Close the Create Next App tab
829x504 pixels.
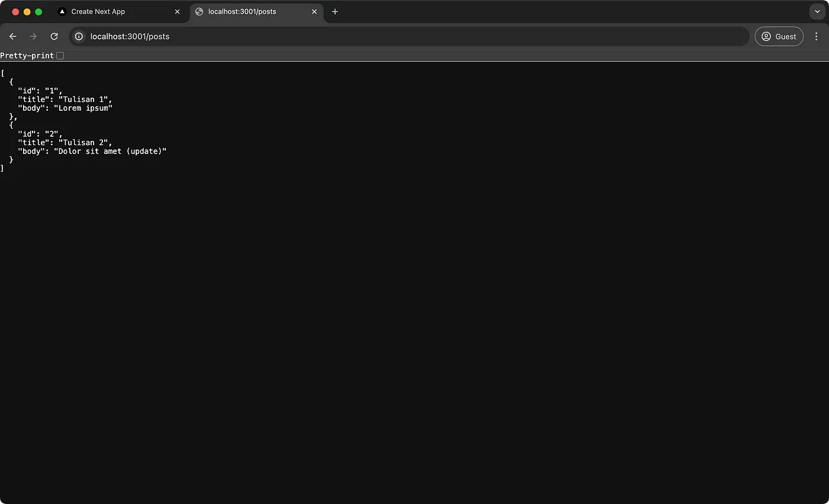(177, 11)
